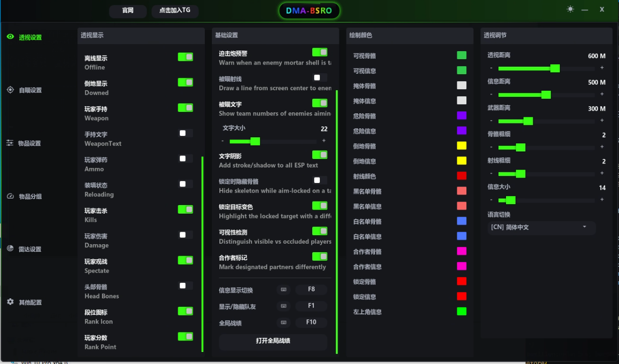Click the plus stepper for 透视距离
Viewport: 619px width, 364px height.
tap(602, 68)
